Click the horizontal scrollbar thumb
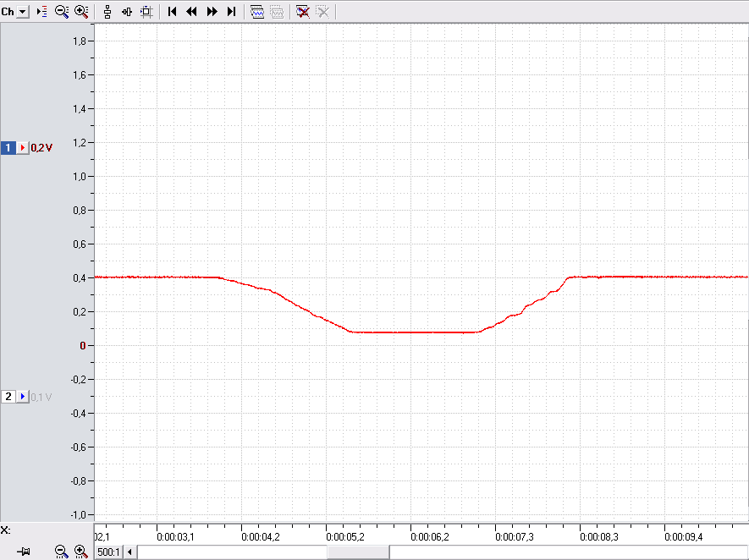 click(x=358, y=552)
